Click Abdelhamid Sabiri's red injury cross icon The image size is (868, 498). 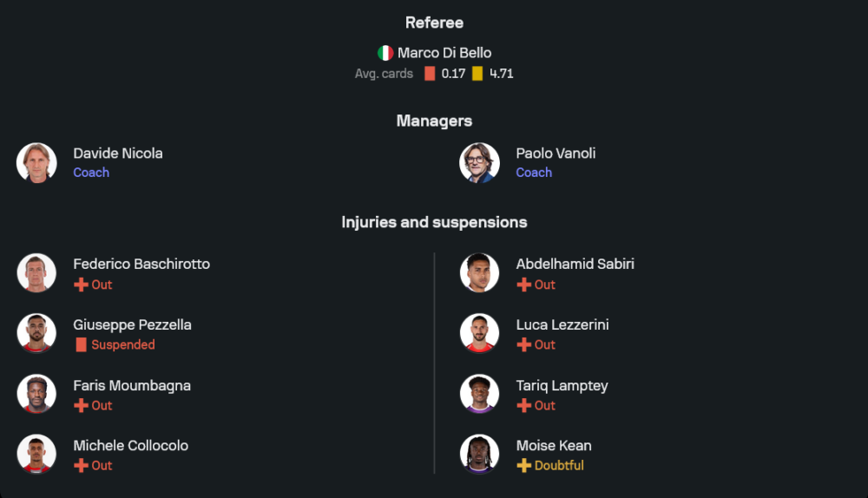[523, 285]
